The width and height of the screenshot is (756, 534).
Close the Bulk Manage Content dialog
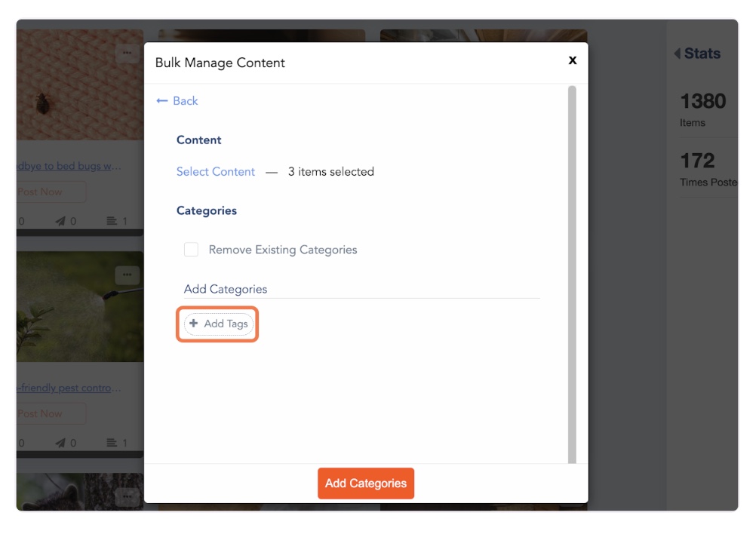point(573,60)
